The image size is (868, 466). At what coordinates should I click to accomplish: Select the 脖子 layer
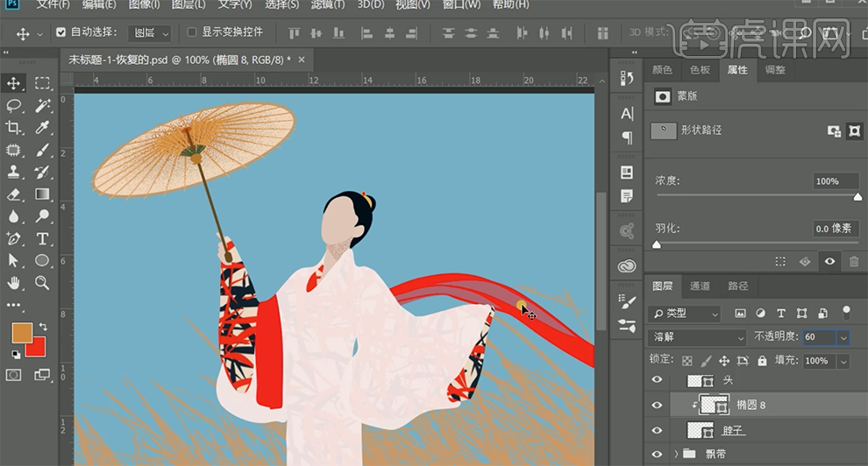(735, 431)
